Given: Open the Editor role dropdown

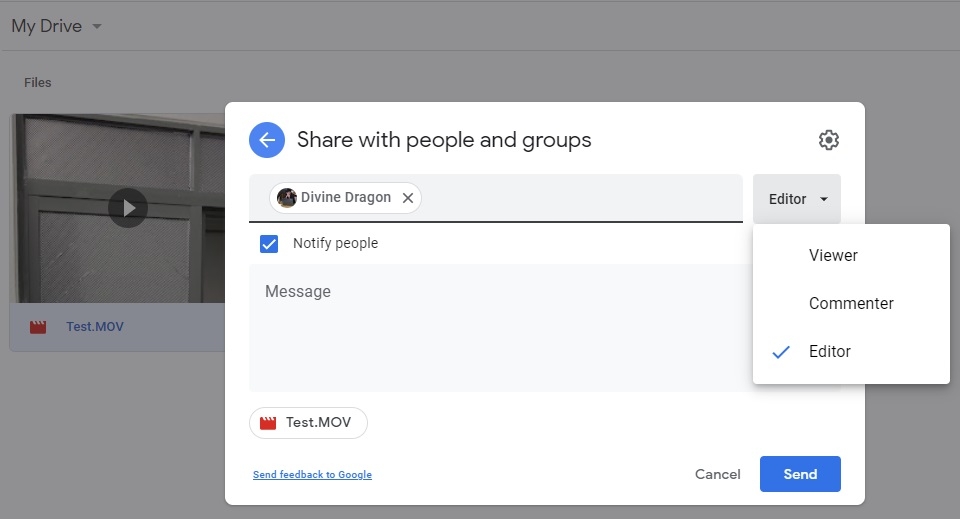Looking at the screenshot, I should click(x=797, y=199).
